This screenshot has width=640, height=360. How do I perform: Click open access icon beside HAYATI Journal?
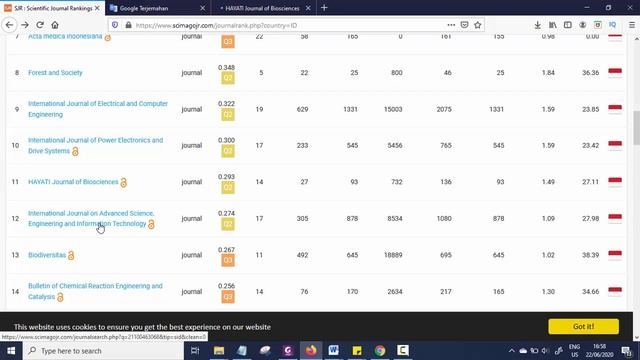(x=124, y=182)
